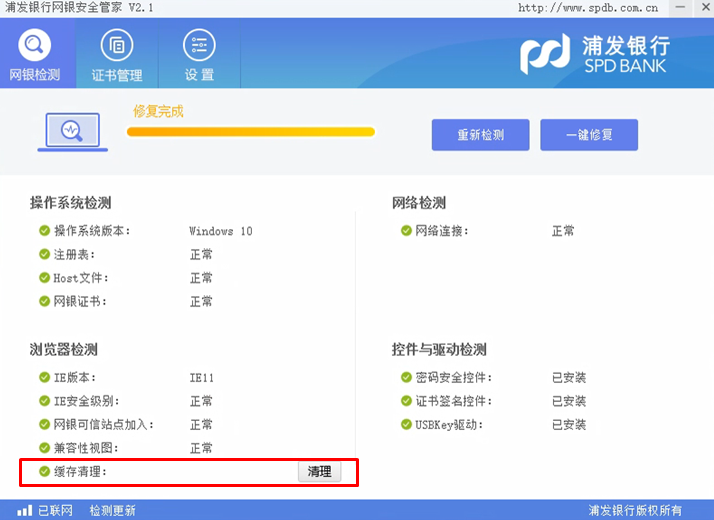Click the IE11 value text
The image size is (714, 520).
pyautogui.click(x=202, y=378)
